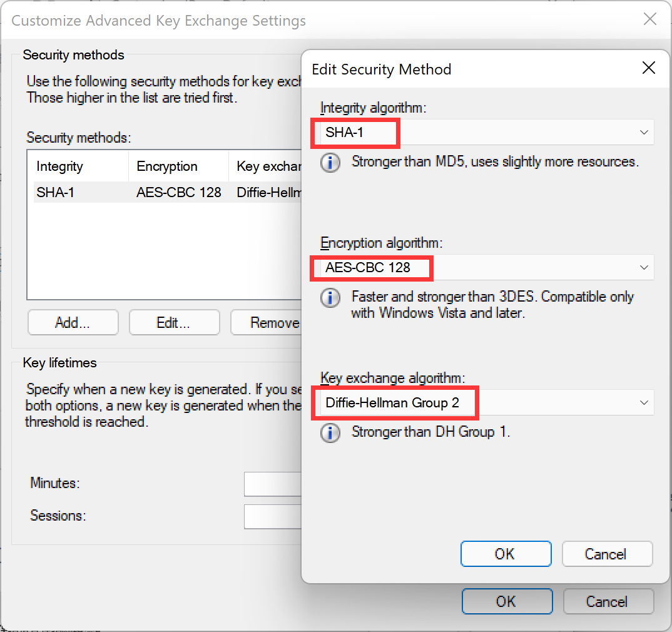
Task: Click the Edit... button under methods list
Action: pyautogui.click(x=174, y=323)
